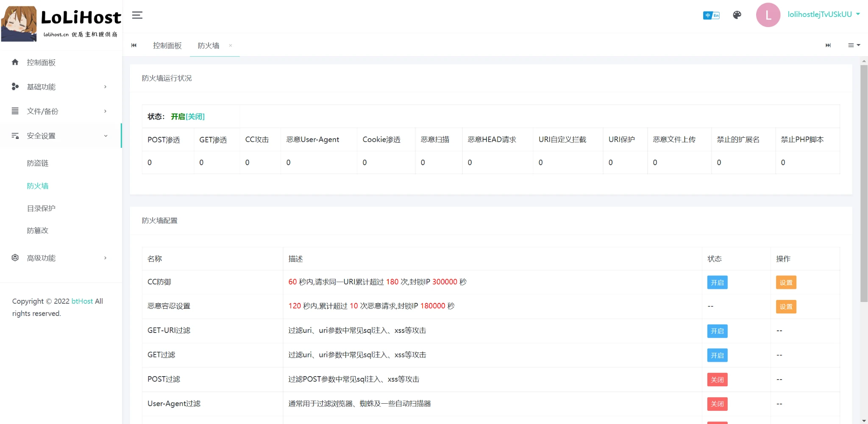Click the hamburger sidebar collapse icon
The height and width of the screenshot is (424, 868).
pos(137,15)
